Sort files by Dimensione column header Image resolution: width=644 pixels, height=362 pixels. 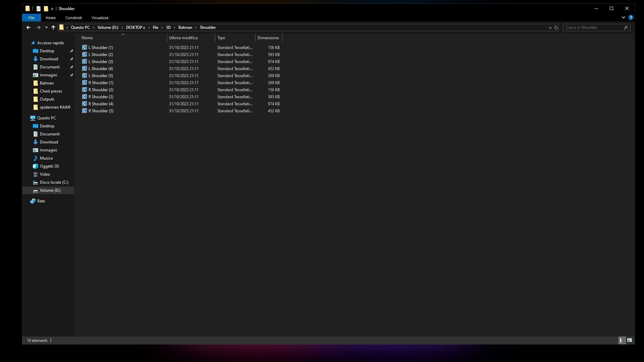pos(268,38)
